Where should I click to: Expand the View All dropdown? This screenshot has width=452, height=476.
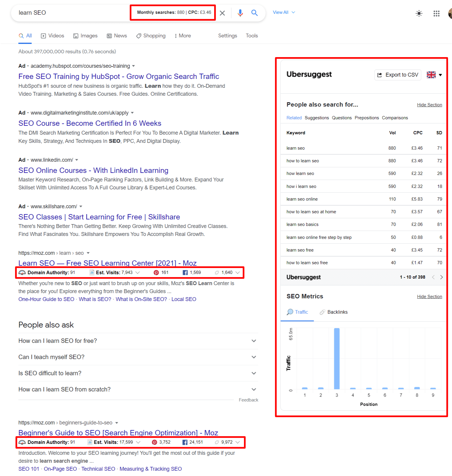[x=284, y=12]
